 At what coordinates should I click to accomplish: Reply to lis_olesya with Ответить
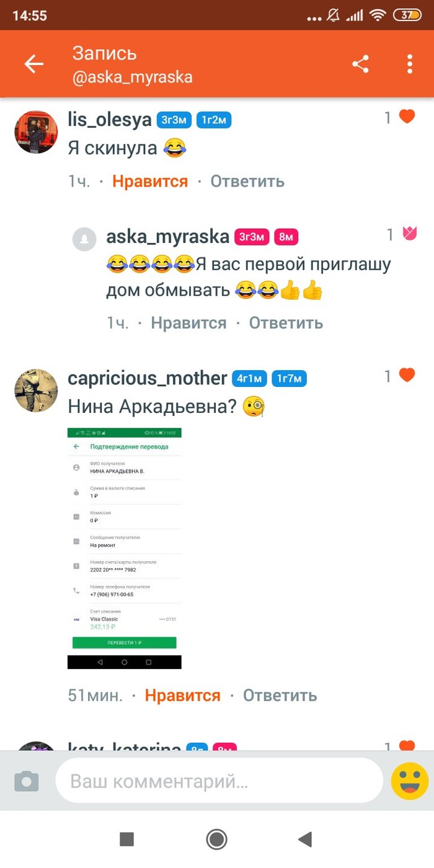247,181
